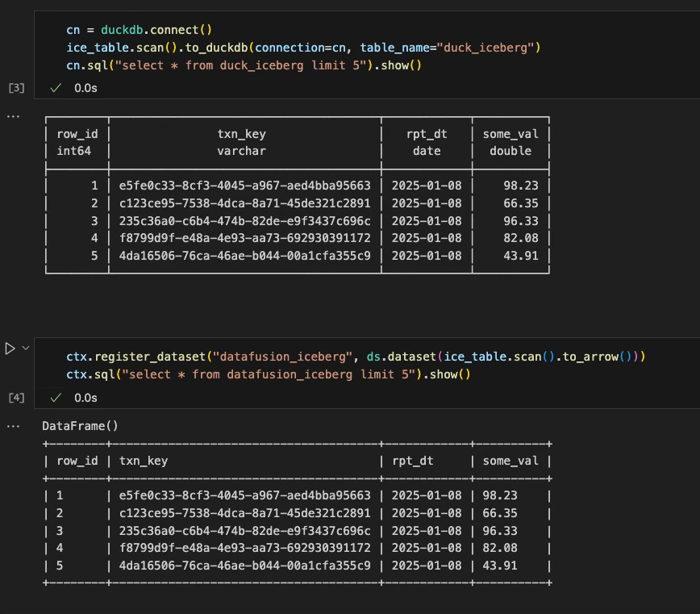The image size is (700, 614).
Task: Click the success checkmark of cell 4
Action: point(56,398)
